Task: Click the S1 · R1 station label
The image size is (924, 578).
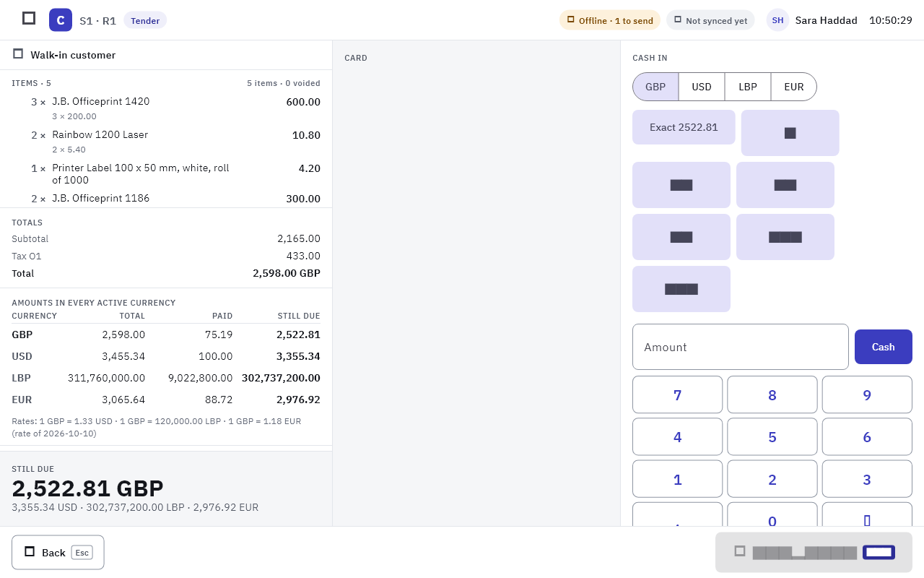Action: [97, 20]
